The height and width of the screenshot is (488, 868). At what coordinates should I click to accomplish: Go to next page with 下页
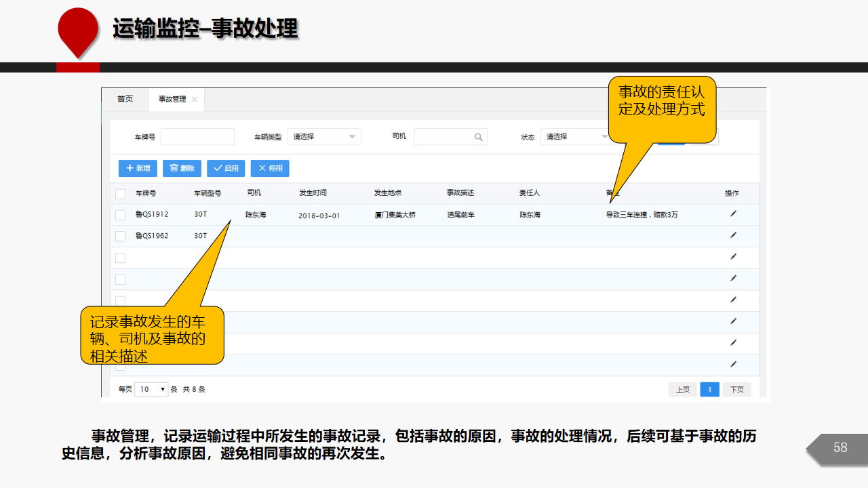pyautogui.click(x=736, y=390)
